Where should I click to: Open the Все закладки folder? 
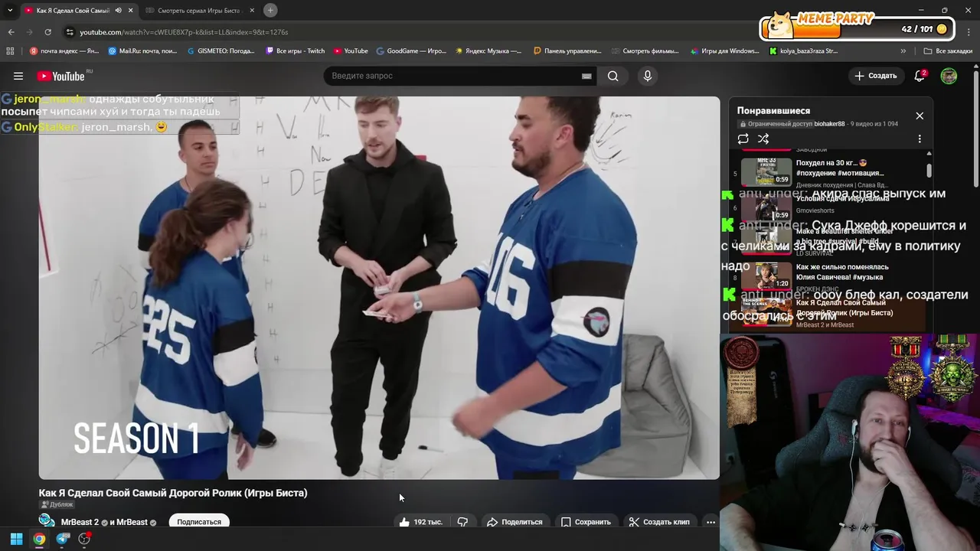[948, 51]
